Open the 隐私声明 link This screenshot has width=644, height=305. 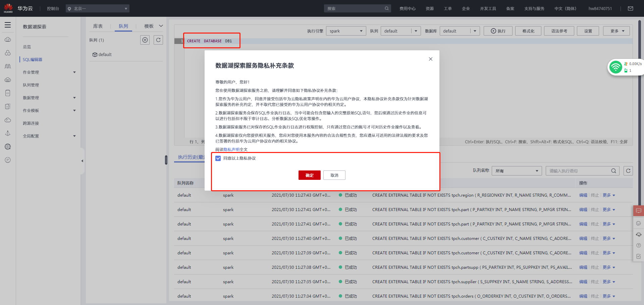pos(231,150)
